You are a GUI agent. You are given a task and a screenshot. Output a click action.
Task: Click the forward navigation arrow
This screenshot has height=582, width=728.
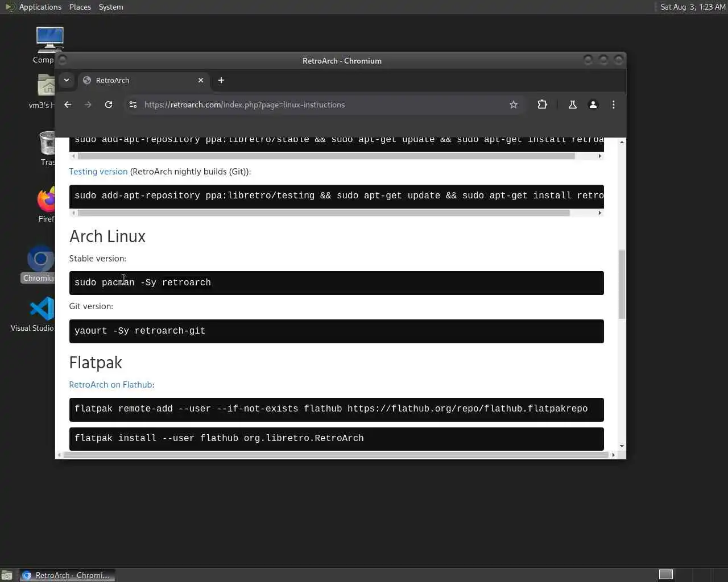coord(88,105)
